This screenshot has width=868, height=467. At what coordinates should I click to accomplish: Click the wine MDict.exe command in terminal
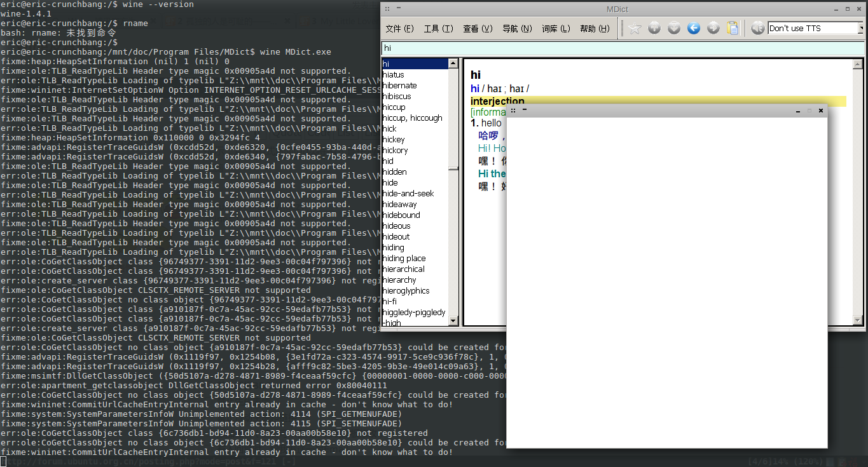click(296, 51)
